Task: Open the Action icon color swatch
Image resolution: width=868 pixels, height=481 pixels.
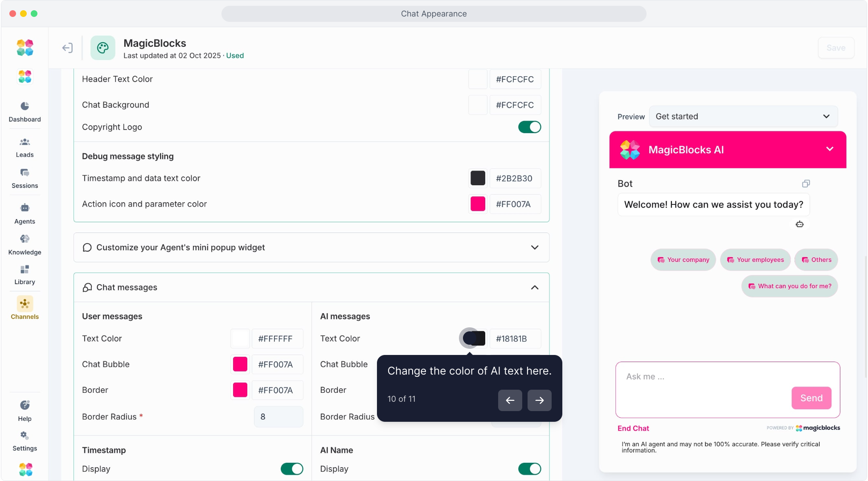Action: (x=478, y=204)
